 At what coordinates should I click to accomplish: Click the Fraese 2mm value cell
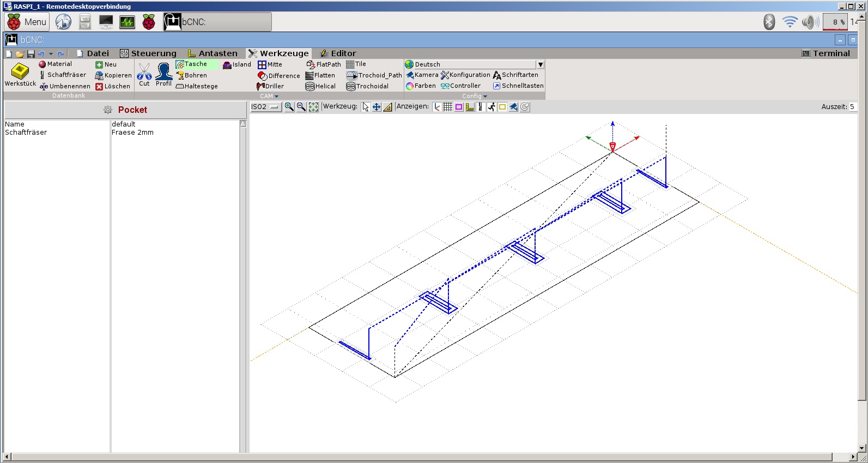tap(175, 133)
